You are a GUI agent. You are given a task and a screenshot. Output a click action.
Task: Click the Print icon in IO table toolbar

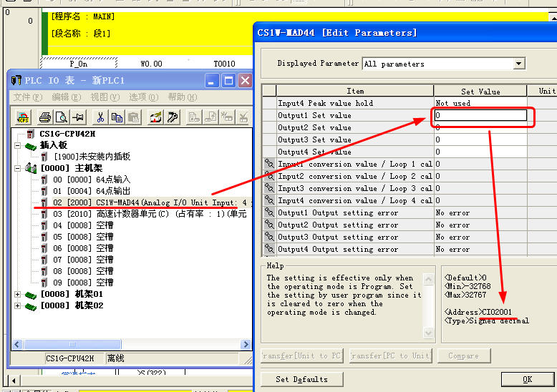coord(45,117)
